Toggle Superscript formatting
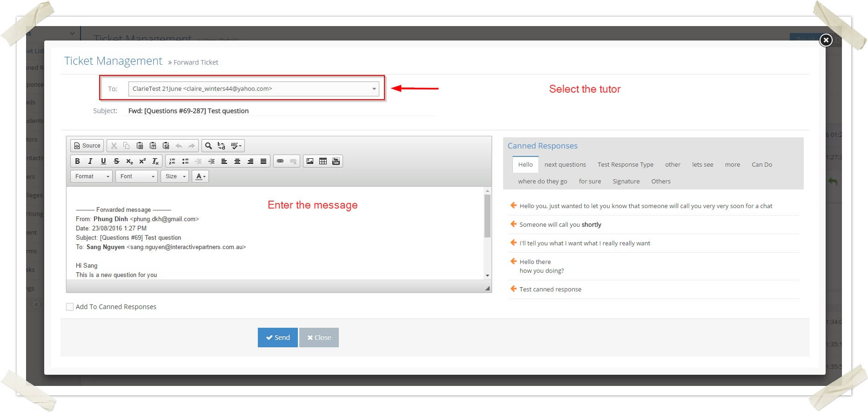This screenshot has height=412, width=868. click(142, 161)
